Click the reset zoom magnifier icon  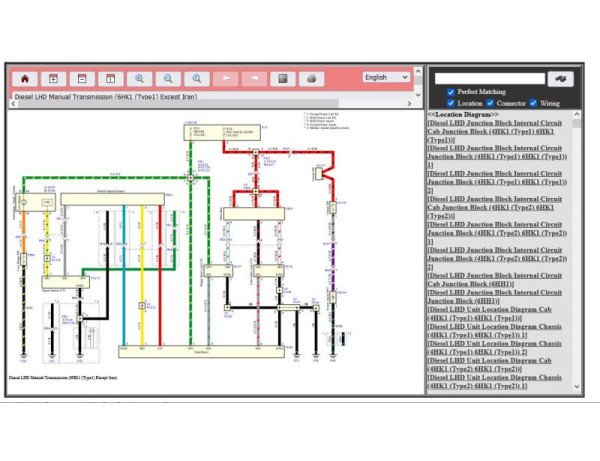(198, 78)
